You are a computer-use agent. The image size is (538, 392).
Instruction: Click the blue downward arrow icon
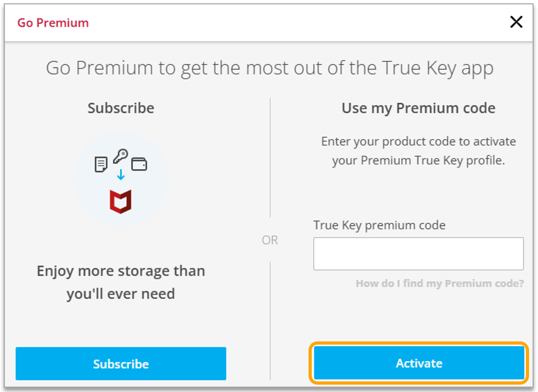coord(121,174)
